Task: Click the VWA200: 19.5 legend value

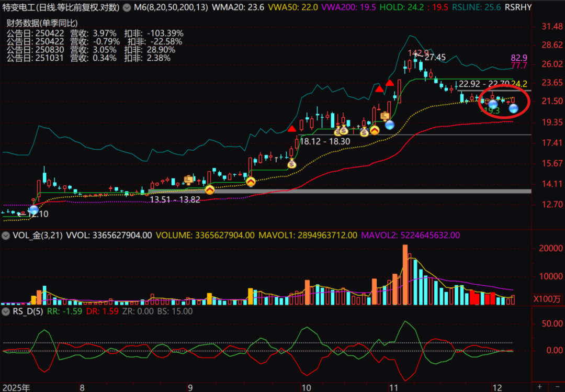Action: [349, 7]
